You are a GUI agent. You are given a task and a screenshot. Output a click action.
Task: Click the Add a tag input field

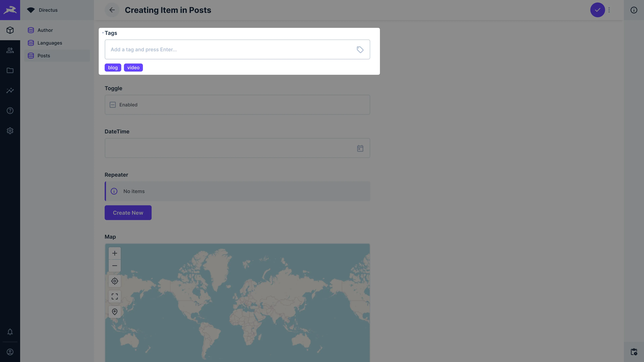(225, 49)
